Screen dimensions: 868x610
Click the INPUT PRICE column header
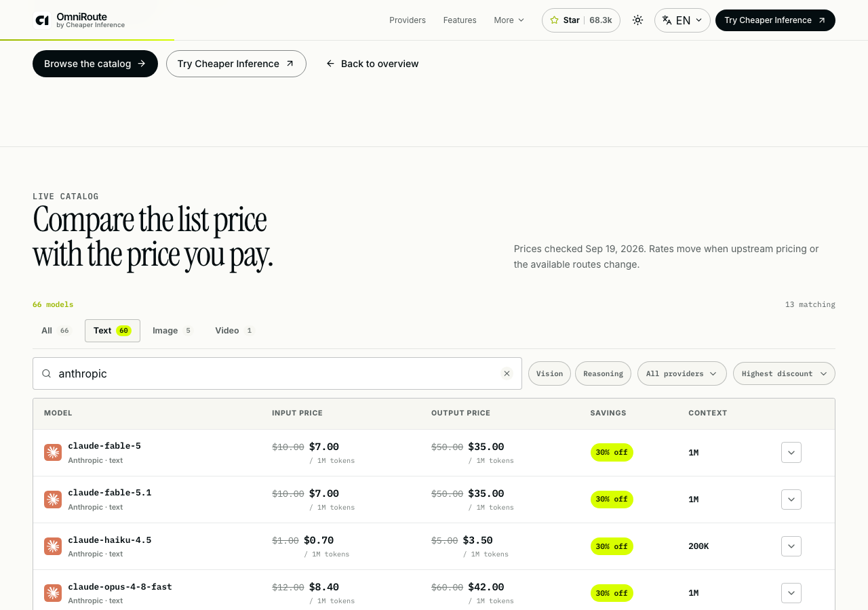[x=297, y=413]
